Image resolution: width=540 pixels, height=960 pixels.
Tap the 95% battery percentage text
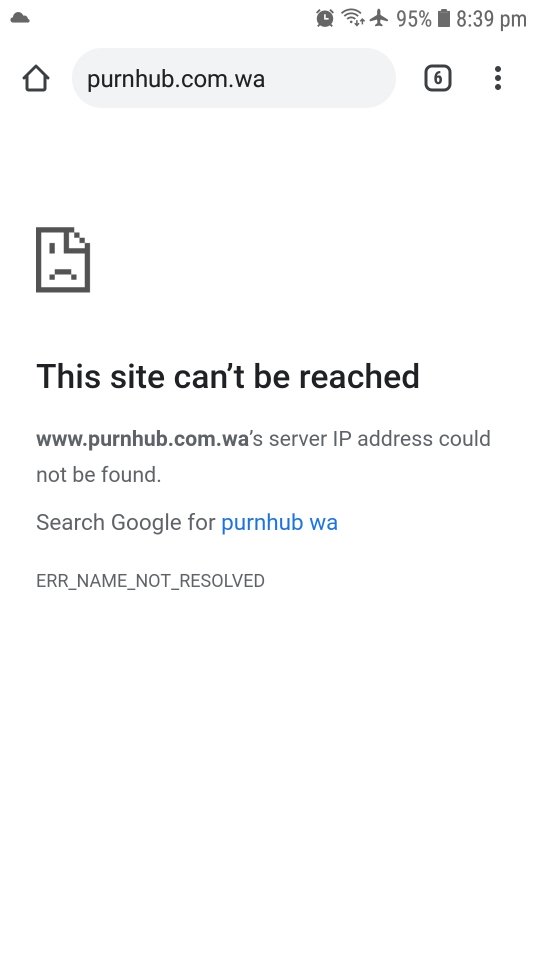point(414,19)
